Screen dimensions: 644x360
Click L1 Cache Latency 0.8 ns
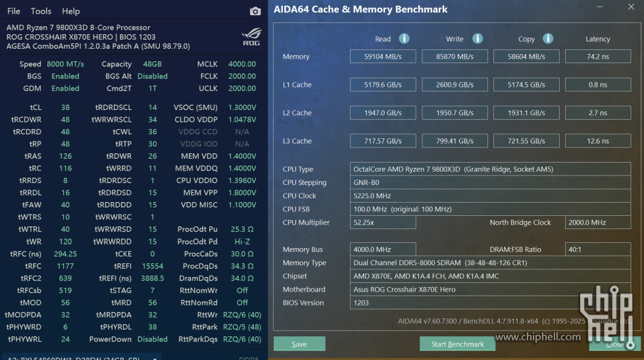[x=598, y=85]
